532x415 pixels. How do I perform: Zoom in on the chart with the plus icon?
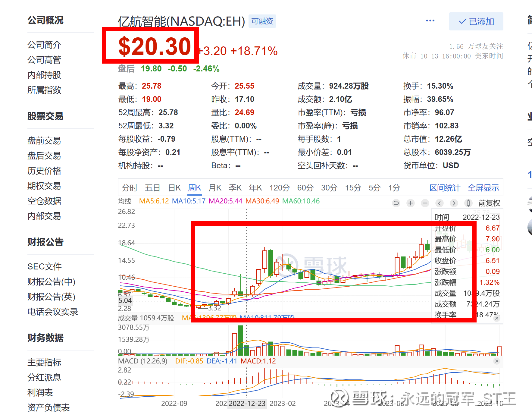tap(410, 203)
